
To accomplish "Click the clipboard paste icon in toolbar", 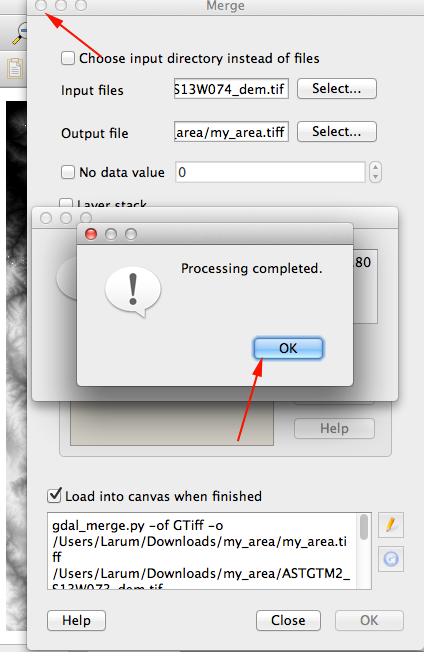I will tap(15, 69).
